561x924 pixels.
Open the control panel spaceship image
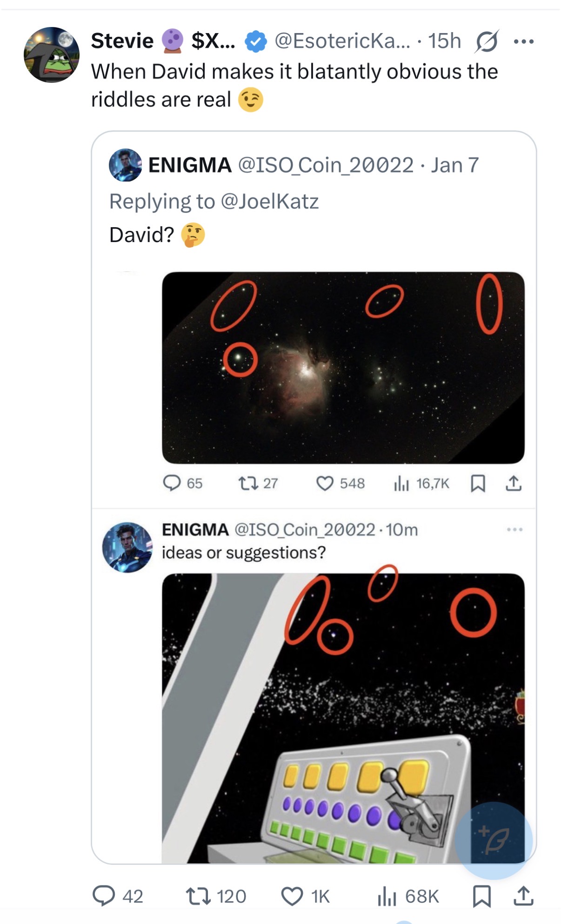343,718
